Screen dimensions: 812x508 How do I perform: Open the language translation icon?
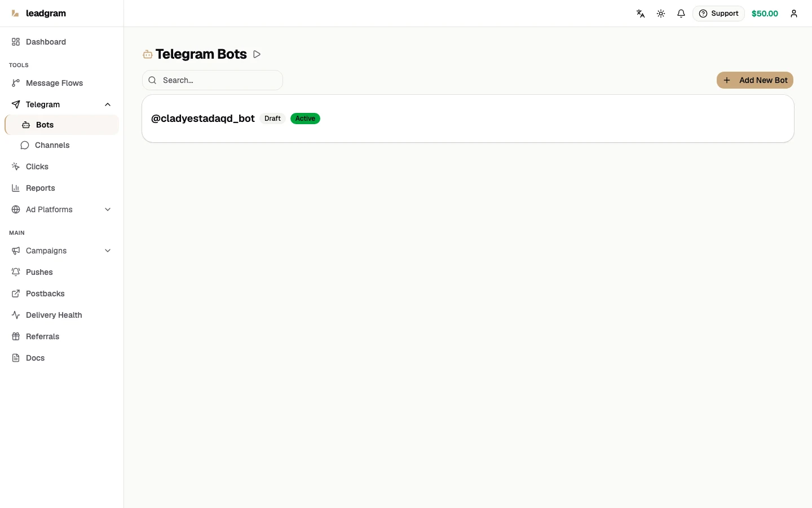641,14
